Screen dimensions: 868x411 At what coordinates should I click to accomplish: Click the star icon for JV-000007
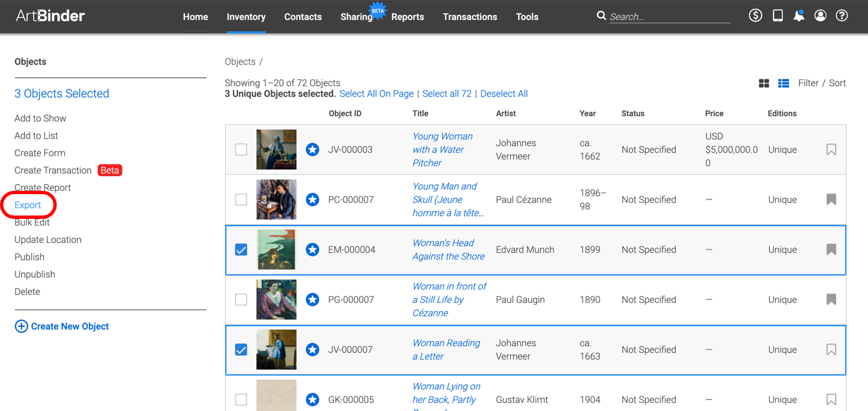pos(312,350)
